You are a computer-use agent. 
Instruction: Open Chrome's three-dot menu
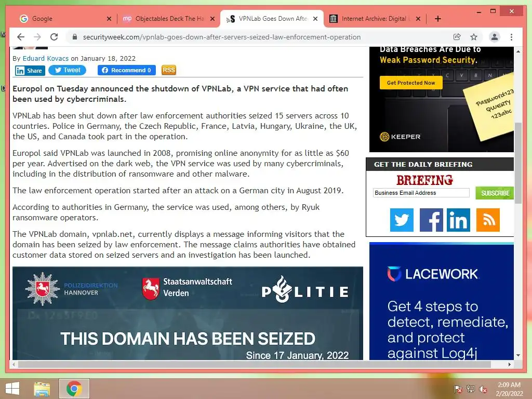pyautogui.click(x=511, y=37)
